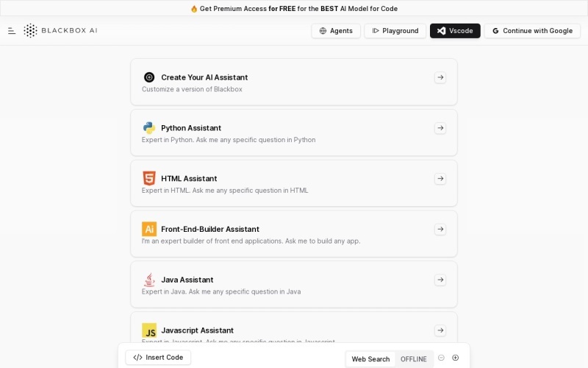Select Create Your AI Assistant title
Screen dimensions: 588x368
[x=204, y=77]
